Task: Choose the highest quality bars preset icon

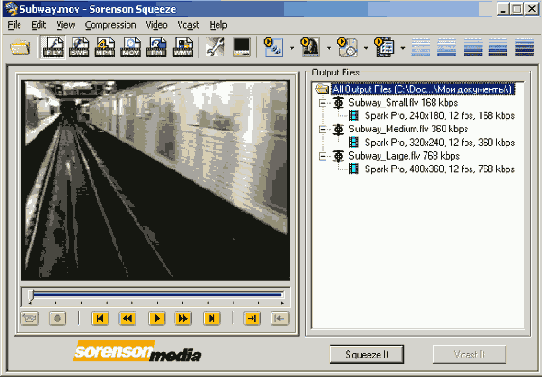Action: (524, 47)
